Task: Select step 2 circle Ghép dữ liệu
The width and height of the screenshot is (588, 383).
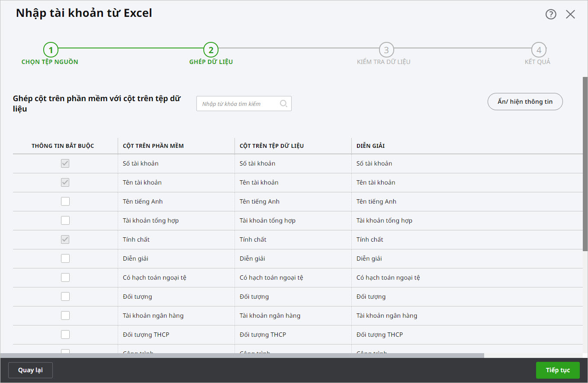Action: [211, 50]
